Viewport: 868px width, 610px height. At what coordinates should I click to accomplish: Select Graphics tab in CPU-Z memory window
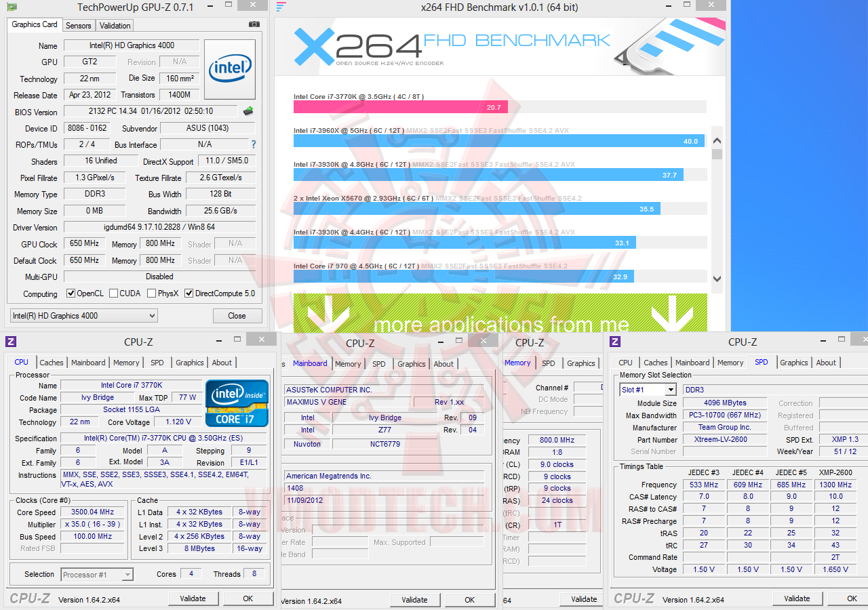(x=581, y=363)
